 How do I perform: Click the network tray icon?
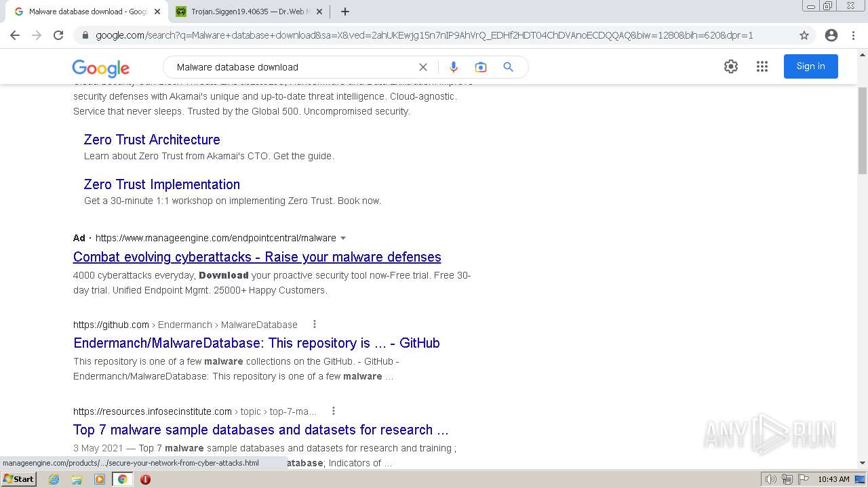pos(787,479)
